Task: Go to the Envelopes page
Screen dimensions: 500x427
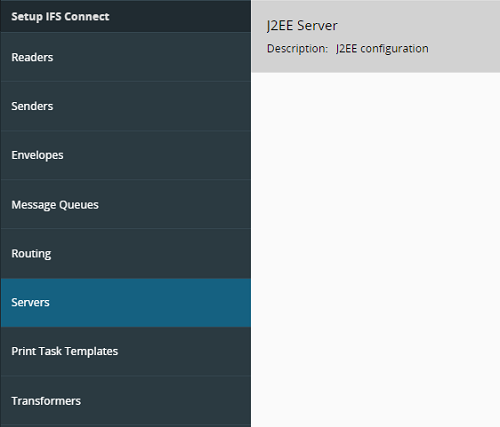Action: tap(126, 155)
